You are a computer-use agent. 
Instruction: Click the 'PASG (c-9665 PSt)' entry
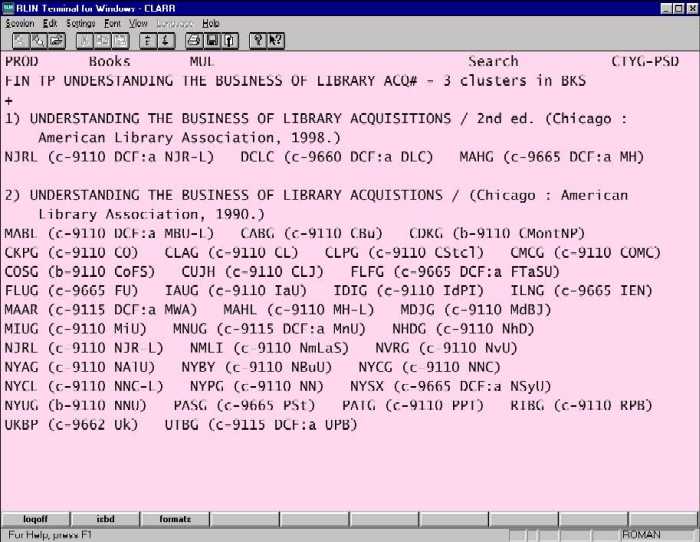click(x=244, y=405)
